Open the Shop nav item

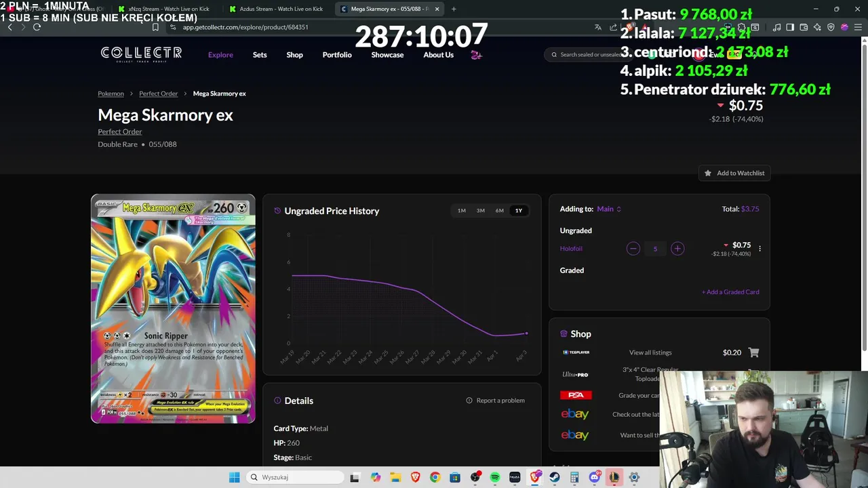click(x=294, y=55)
